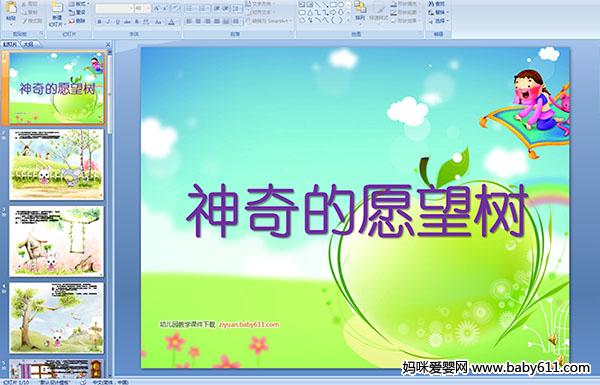Screen dimensions: 600x385
Task: Click the align text left icon
Action: click(189, 21)
